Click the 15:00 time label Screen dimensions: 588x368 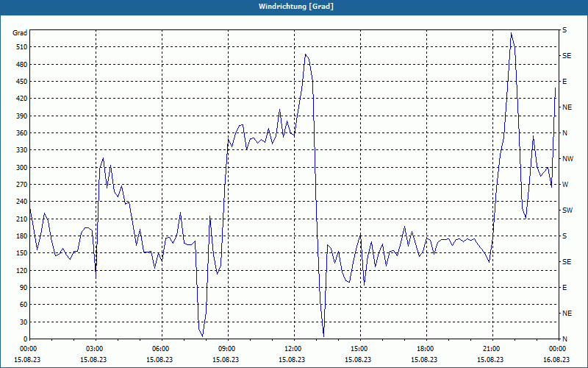tap(359, 348)
